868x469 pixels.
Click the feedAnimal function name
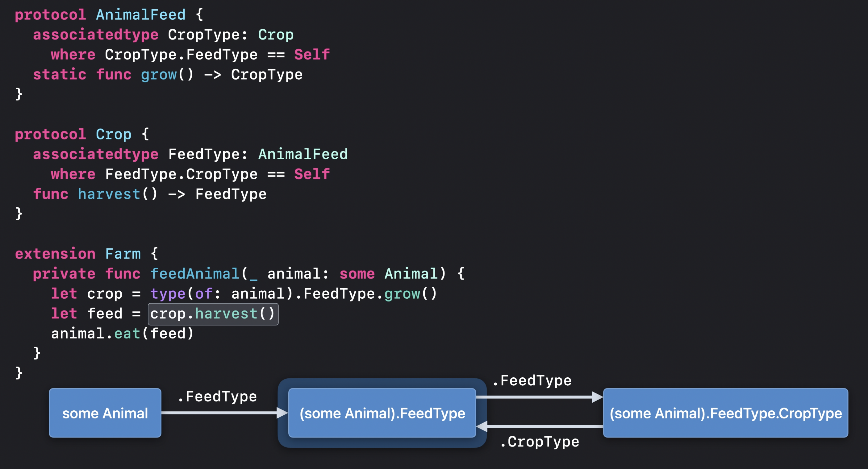pyautogui.click(x=194, y=274)
